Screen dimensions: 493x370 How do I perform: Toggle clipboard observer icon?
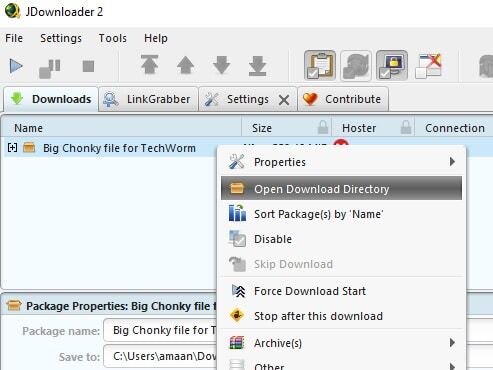tap(320, 65)
